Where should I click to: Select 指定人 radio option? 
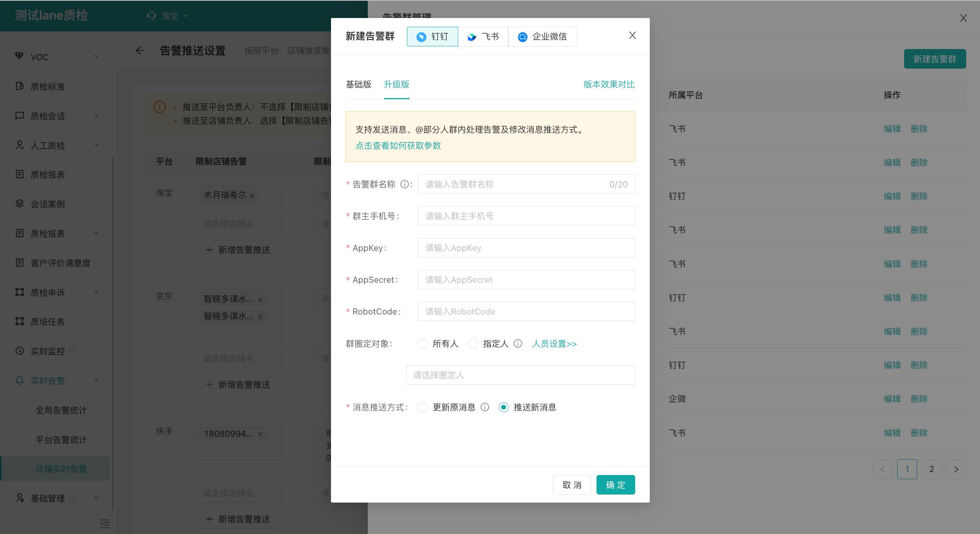tap(473, 344)
